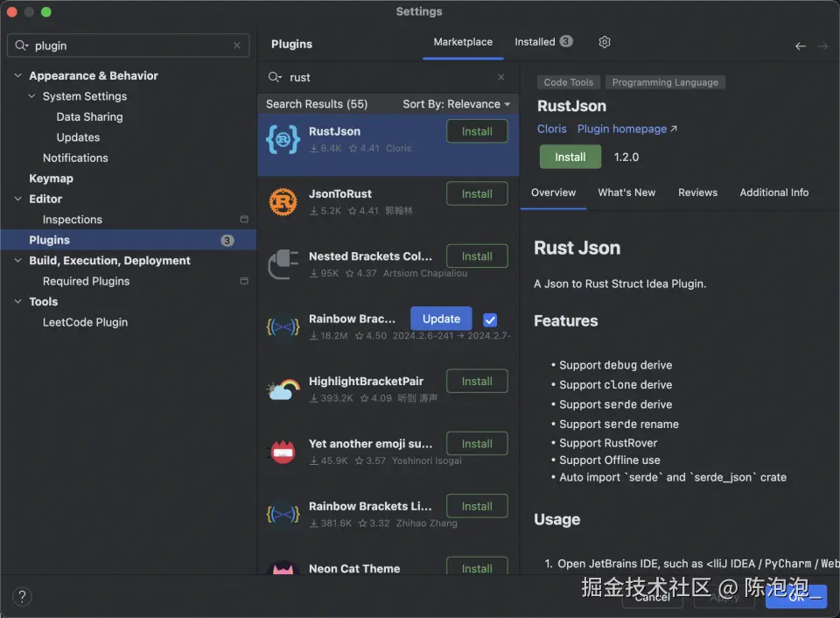Image resolution: width=840 pixels, height=618 pixels.
Task: Select Data Sharing in the tree
Action: pos(89,116)
